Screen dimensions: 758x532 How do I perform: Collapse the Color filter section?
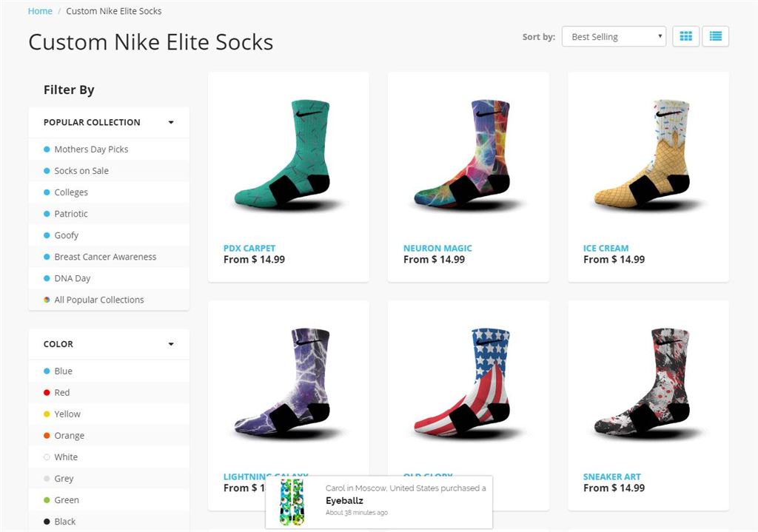pos(171,344)
